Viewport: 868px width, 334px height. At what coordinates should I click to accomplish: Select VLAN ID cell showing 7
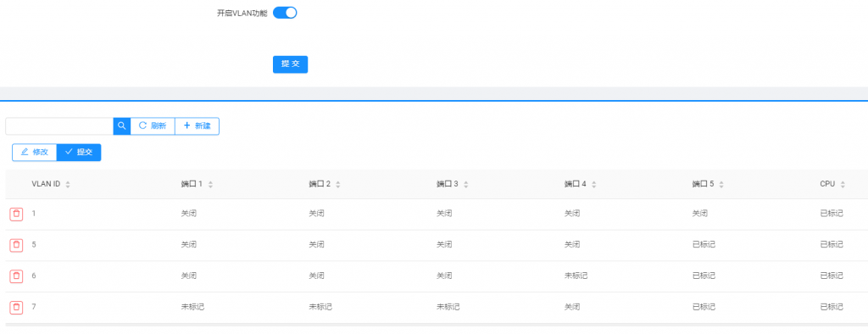pos(34,306)
